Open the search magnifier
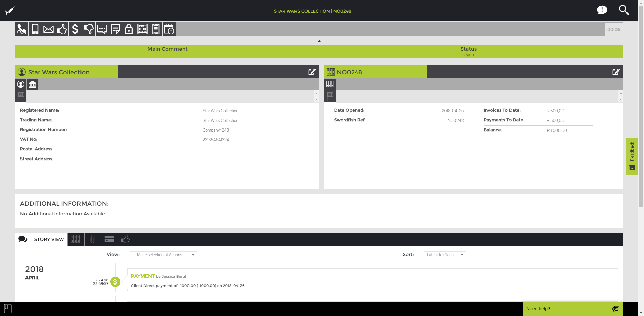The image size is (644, 316). pyautogui.click(x=624, y=10)
